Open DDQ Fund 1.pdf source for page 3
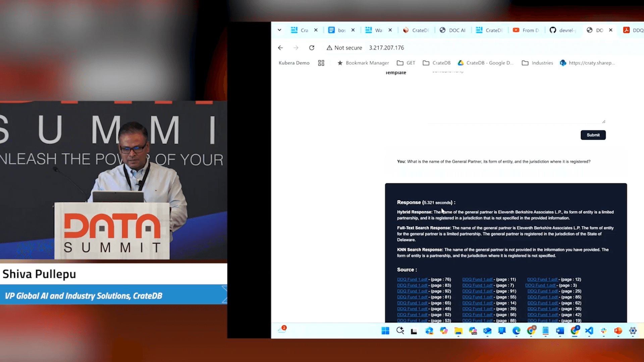 [x=540, y=286]
